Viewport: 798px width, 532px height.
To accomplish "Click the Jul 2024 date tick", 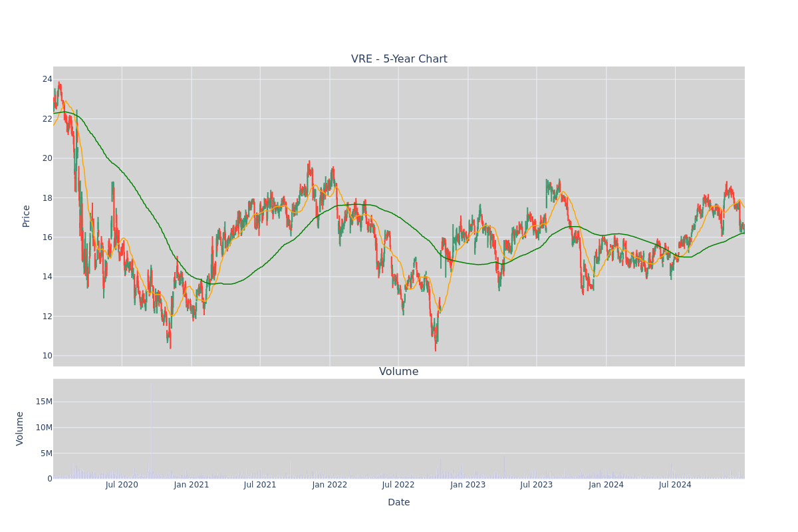I will [675, 485].
